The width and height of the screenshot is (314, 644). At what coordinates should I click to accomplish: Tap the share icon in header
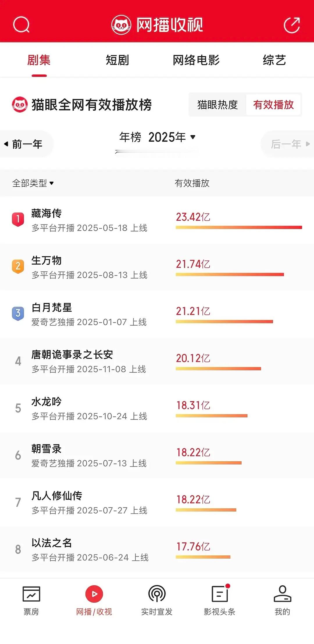[292, 25]
